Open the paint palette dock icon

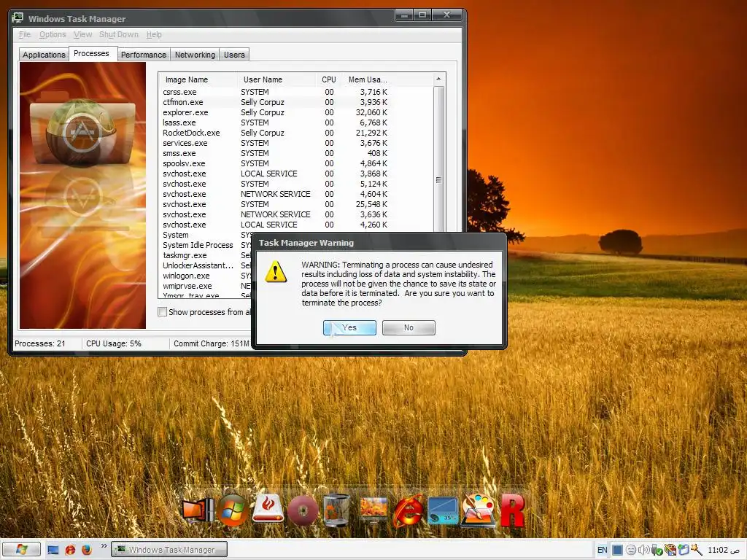click(x=478, y=510)
